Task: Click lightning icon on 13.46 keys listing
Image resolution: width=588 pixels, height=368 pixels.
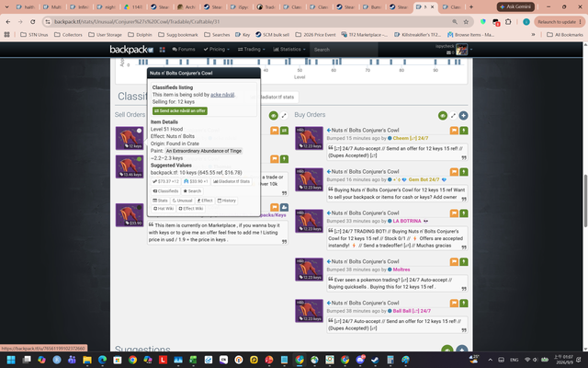Action: click(x=284, y=159)
